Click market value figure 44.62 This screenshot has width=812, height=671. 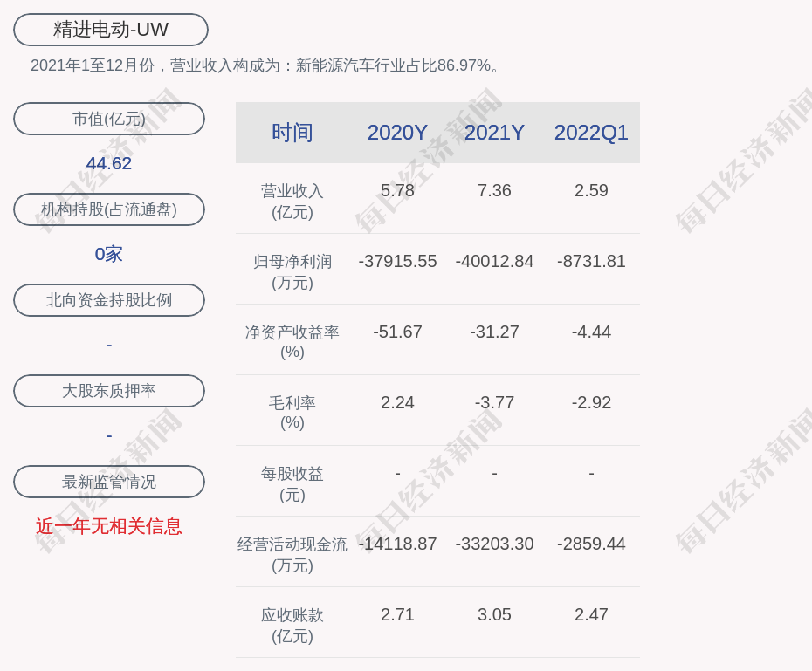(109, 163)
